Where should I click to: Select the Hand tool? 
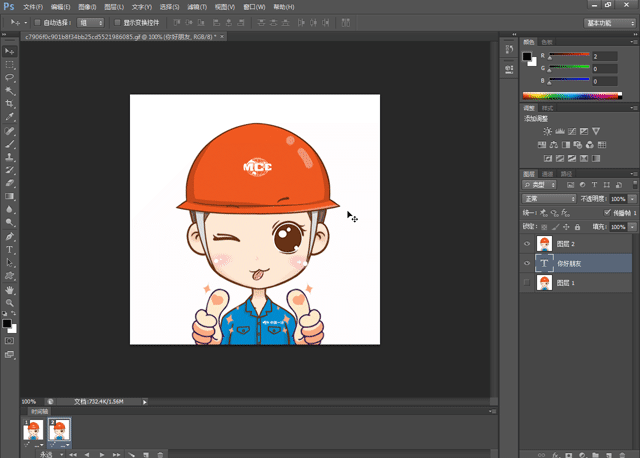[x=10, y=290]
